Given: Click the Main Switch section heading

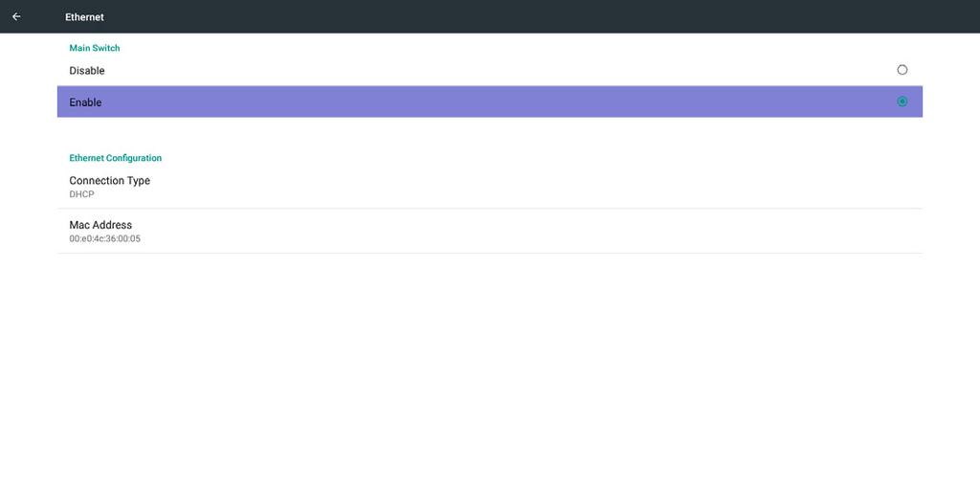Looking at the screenshot, I should (95, 48).
